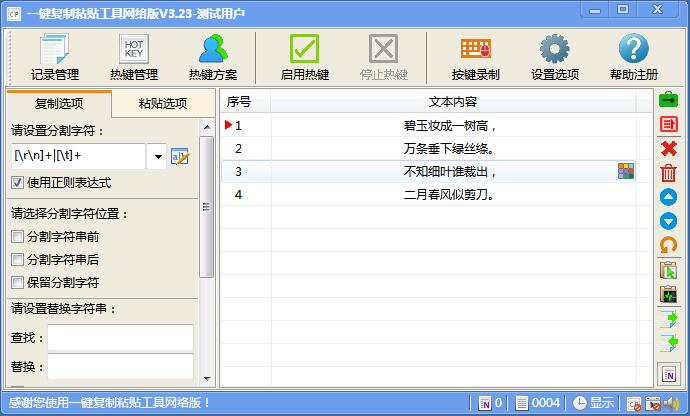Click the 查找 find input field

(x=120, y=337)
